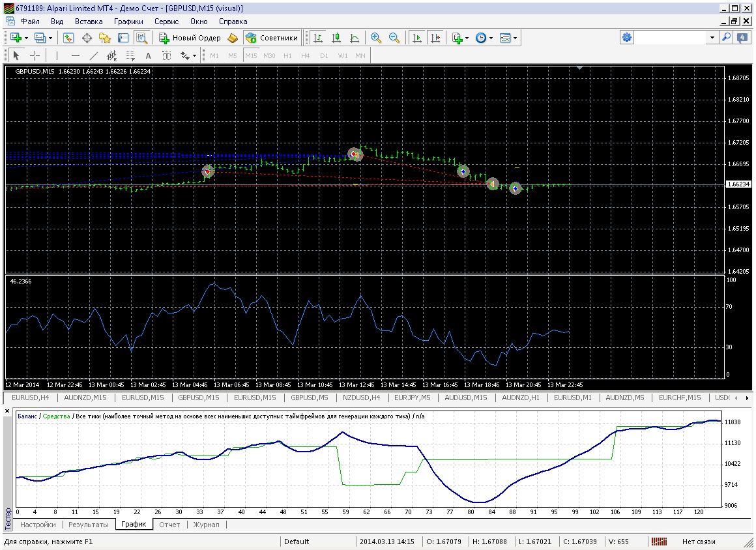This screenshot has height=550, width=756.
Task: Switch chart to line chart display
Action: (x=355, y=38)
